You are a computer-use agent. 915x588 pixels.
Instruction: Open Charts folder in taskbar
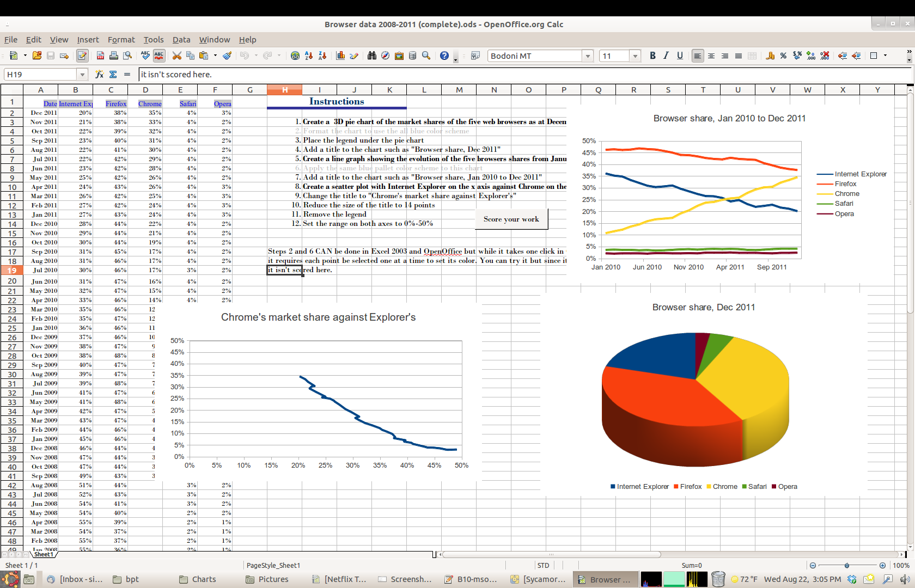coord(198,579)
